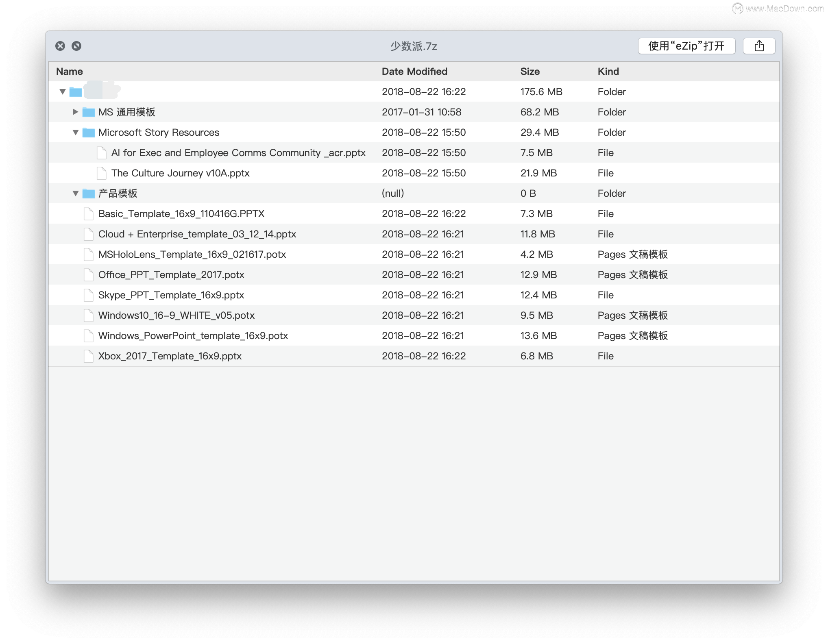Image resolution: width=828 pixels, height=644 pixels.
Task: Click file icon of Cloud + Enterprise_template pptx
Action: pyautogui.click(x=89, y=234)
